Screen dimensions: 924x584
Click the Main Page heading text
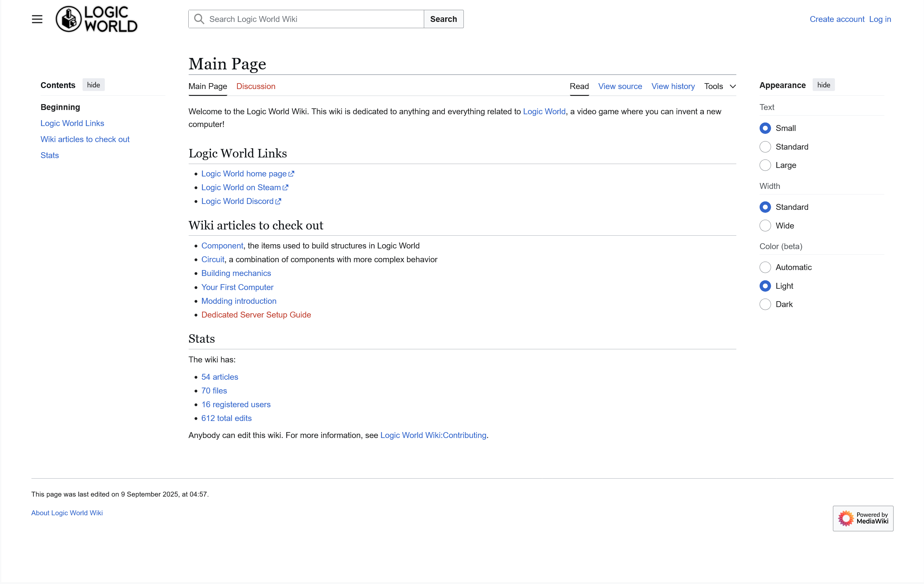coord(227,64)
